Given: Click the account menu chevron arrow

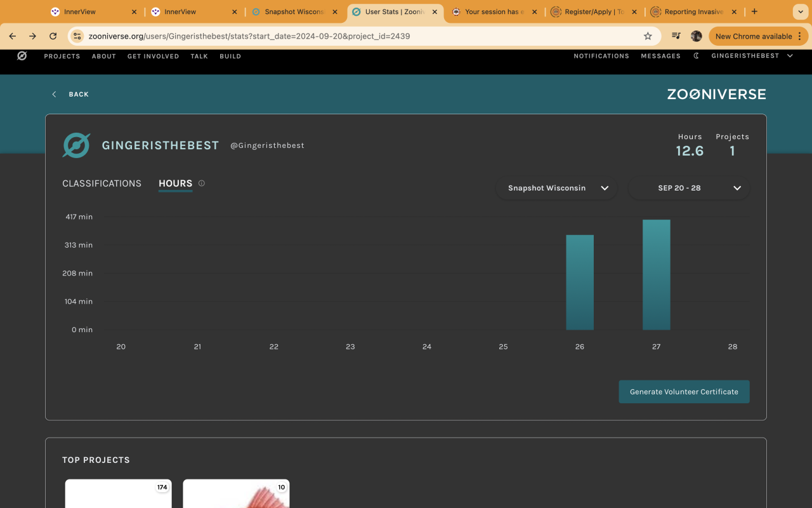Looking at the screenshot, I should (x=790, y=56).
